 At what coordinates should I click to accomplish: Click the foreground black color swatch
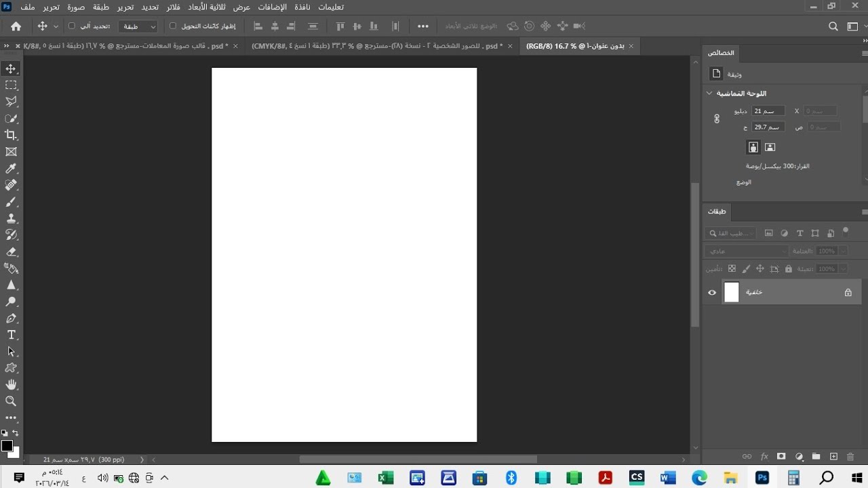[7, 445]
